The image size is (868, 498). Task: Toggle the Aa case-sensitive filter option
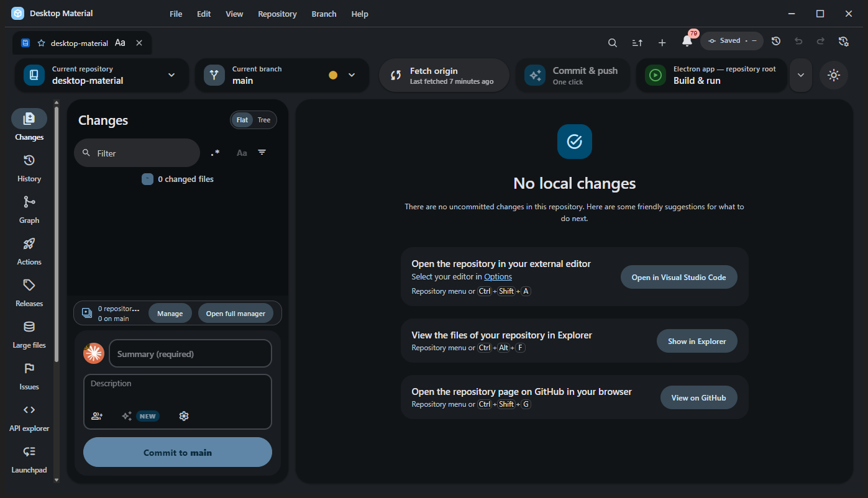pyautogui.click(x=242, y=153)
